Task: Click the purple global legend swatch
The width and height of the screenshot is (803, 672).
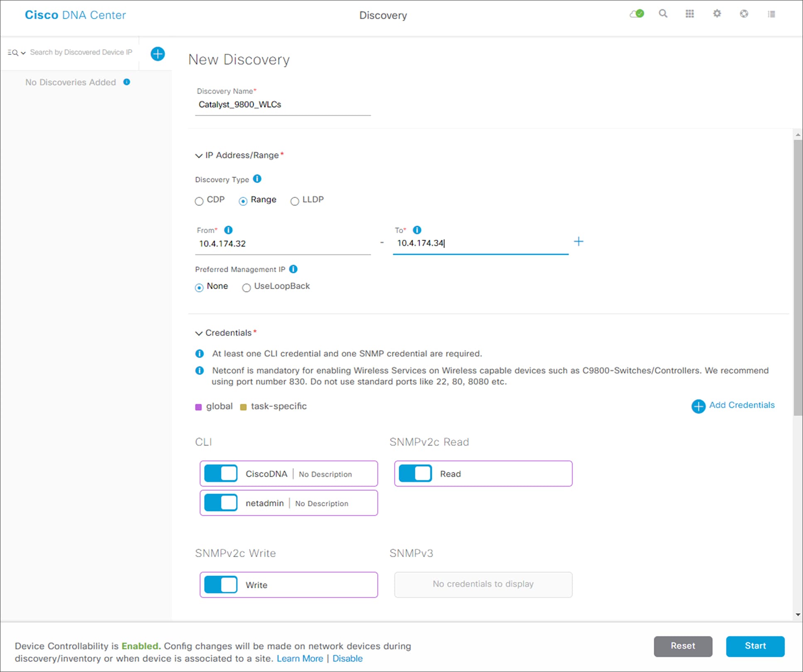Action: 198,407
